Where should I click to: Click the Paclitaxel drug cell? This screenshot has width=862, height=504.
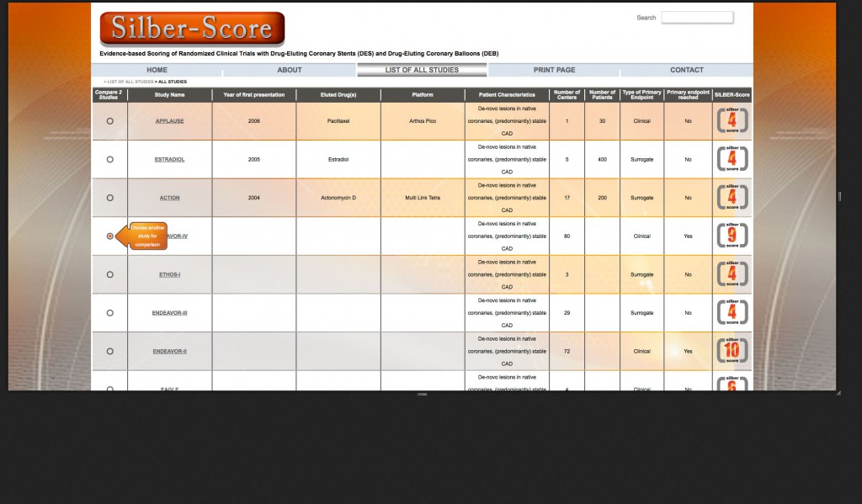click(x=338, y=121)
